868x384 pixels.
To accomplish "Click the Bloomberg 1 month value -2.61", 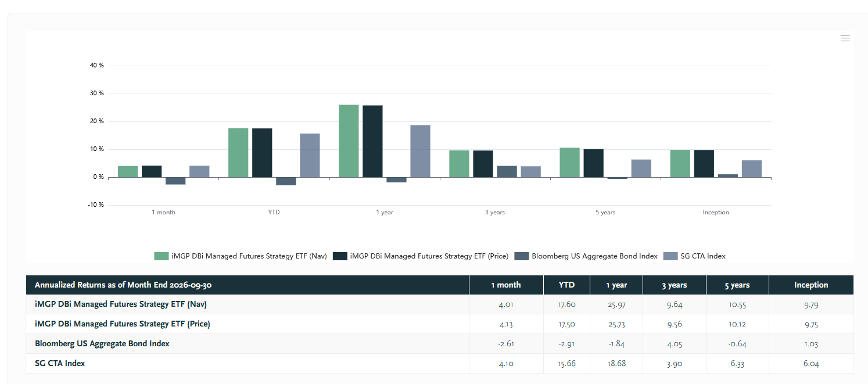I will tap(506, 344).
